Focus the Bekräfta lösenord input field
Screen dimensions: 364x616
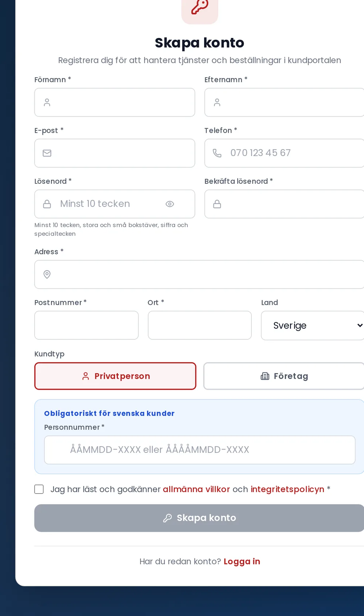(x=284, y=204)
